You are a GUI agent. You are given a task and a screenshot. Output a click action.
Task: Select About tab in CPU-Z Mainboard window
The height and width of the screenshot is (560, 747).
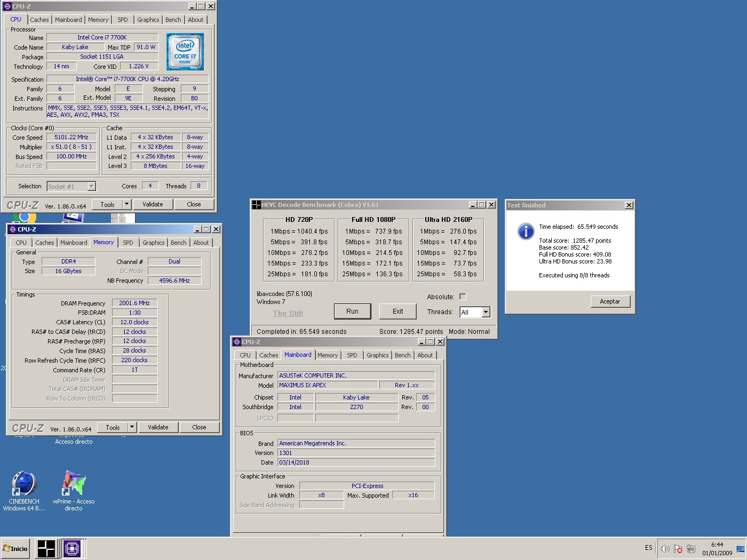[425, 355]
